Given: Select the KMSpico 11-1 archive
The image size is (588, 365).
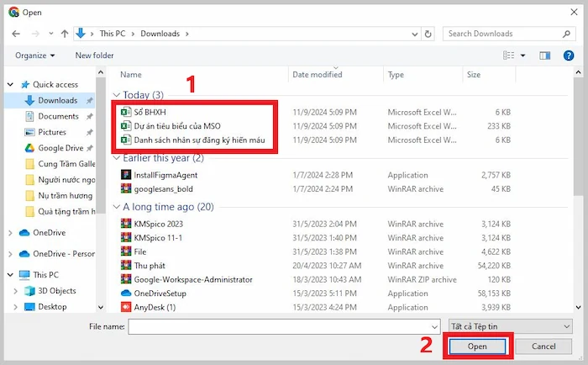Looking at the screenshot, I should click(x=158, y=238).
